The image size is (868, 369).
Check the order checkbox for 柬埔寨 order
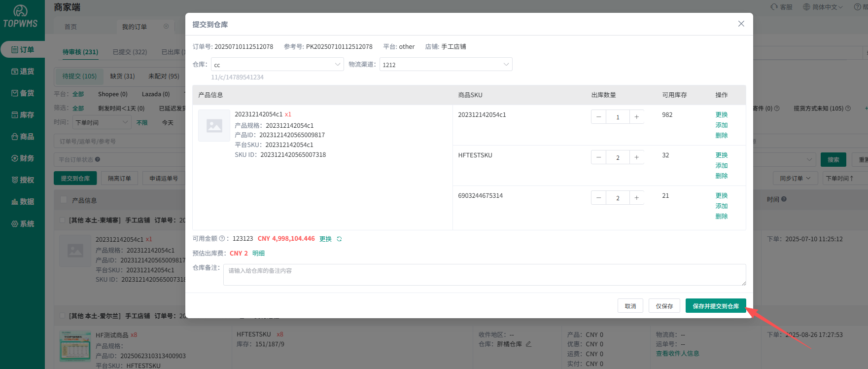point(62,220)
